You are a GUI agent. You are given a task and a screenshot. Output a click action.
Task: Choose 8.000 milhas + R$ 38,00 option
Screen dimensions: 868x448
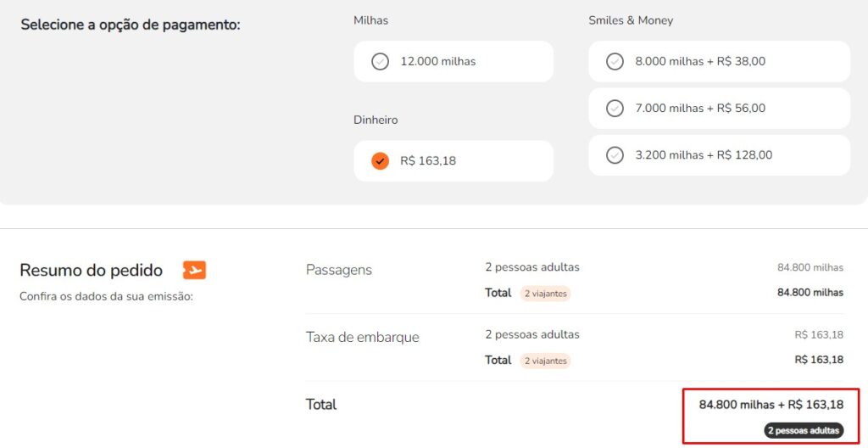[719, 62]
